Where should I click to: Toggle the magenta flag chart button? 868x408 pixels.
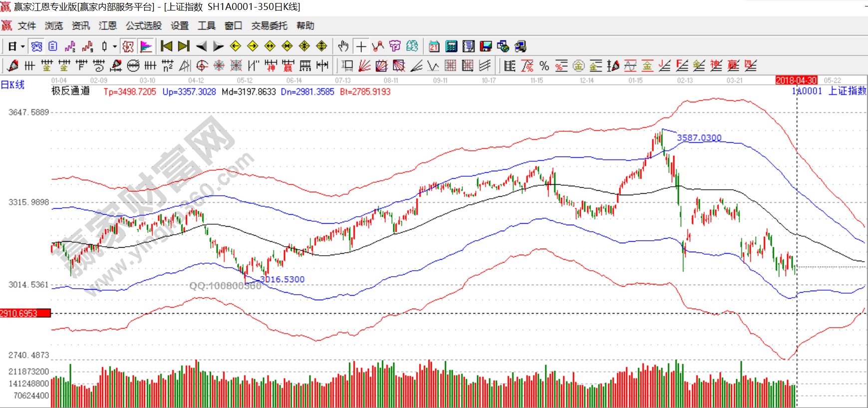pos(146,46)
